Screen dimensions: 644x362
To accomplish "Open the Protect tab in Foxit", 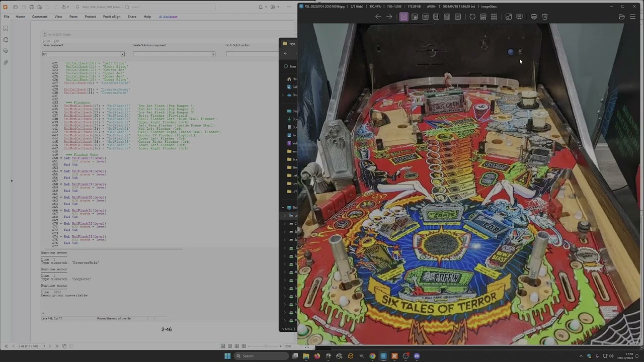I will [91, 17].
